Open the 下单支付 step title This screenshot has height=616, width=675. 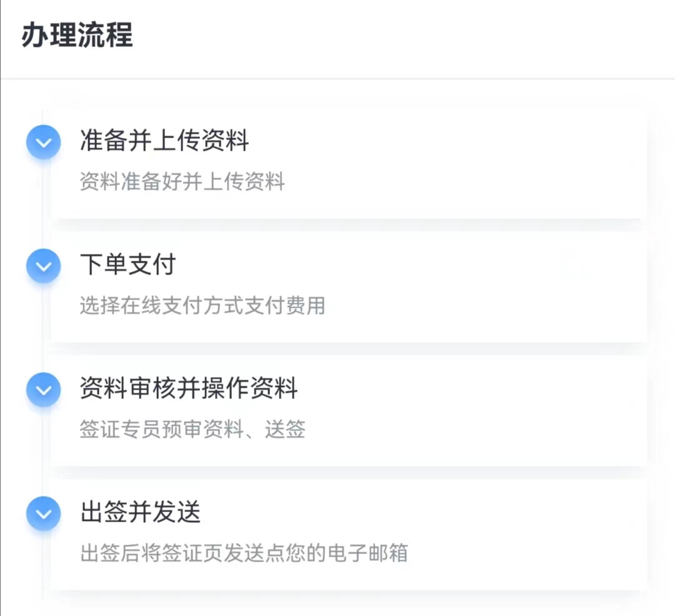coord(128,264)
